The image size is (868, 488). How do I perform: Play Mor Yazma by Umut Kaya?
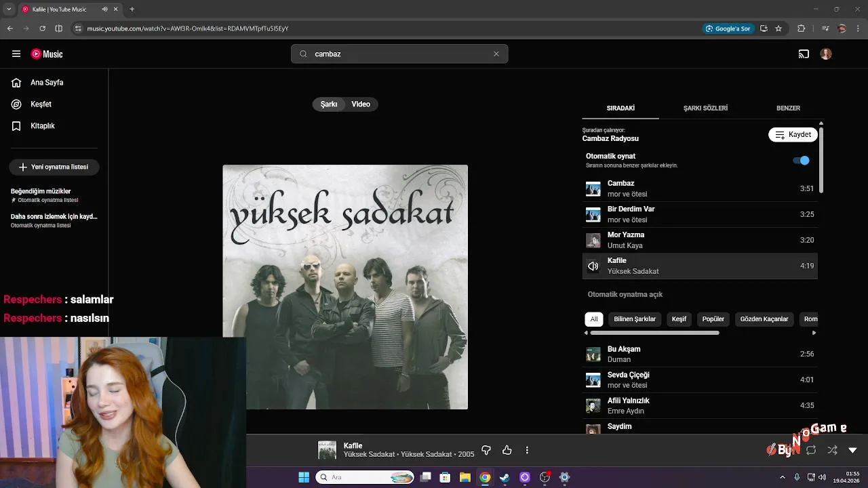coord(700,240)
